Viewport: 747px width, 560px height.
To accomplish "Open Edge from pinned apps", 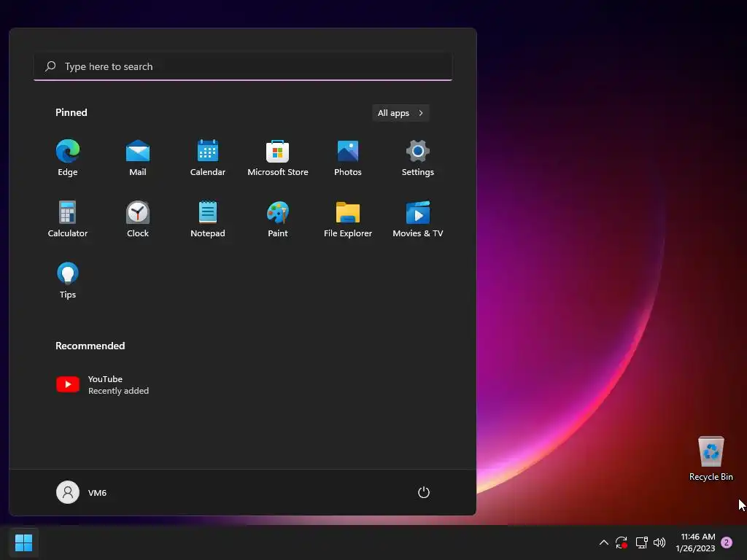I will [68, 158].
